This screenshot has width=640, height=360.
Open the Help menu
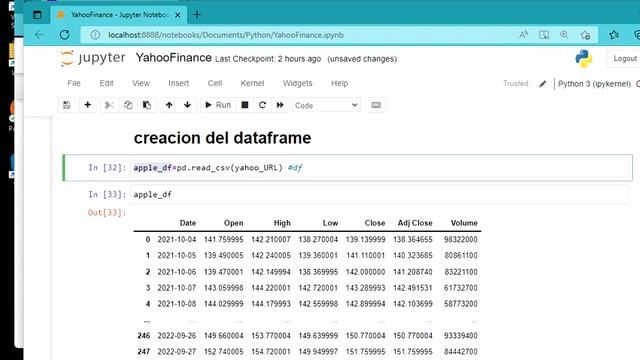point(340,83)
